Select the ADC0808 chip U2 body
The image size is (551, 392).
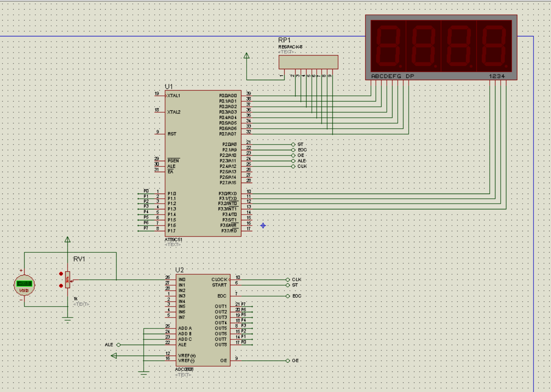point(203,320)
